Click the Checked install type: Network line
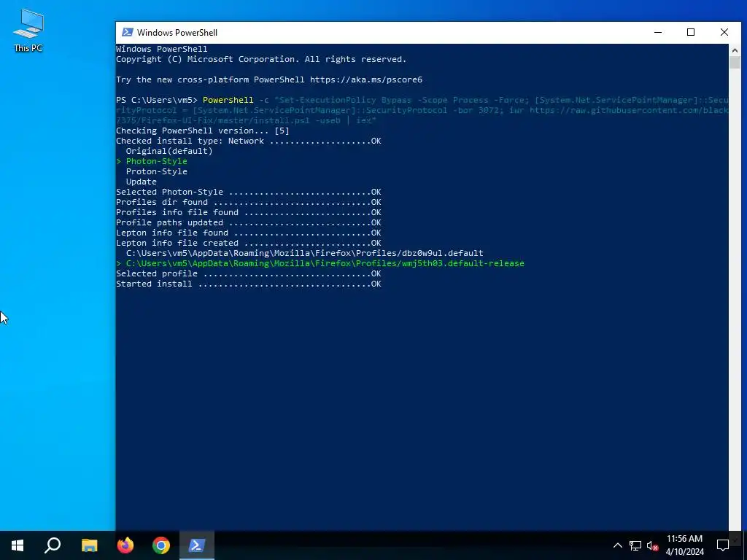This screenshot has width=747, height=560. 249,141
